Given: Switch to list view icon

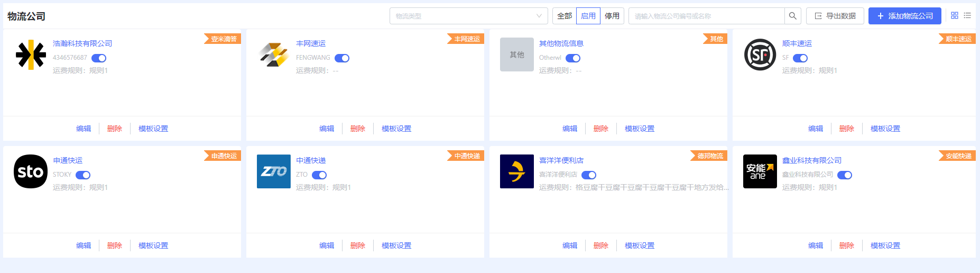Looking at the screenshot, I should [x=967, y=16].
